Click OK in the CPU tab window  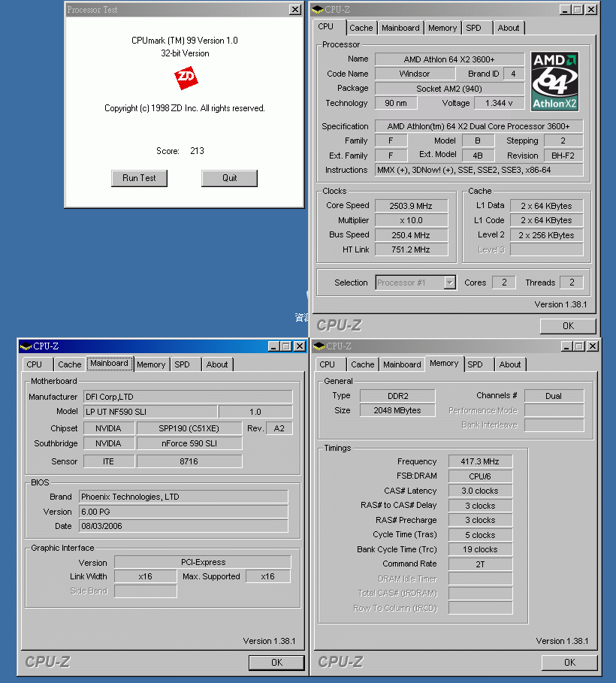pyautogui.click(x=568, y=326)
